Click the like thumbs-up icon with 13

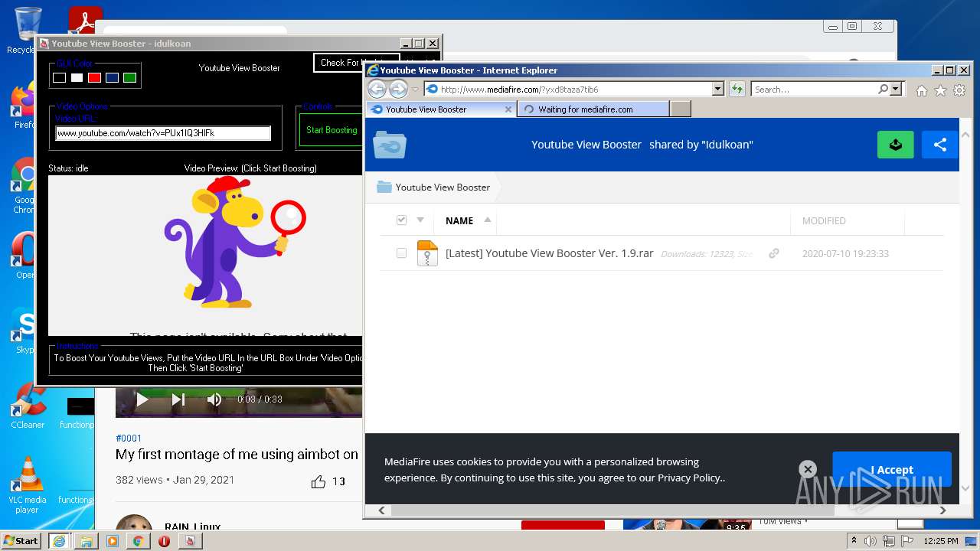(318, 481)
